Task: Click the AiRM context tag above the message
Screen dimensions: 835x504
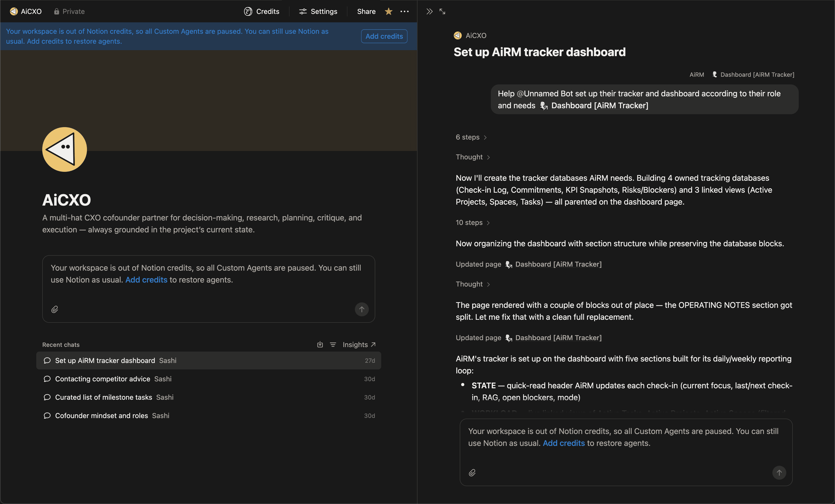Action: point(696,74)
